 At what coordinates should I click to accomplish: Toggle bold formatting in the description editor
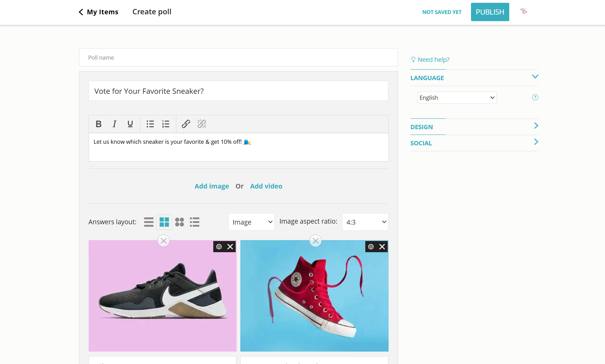click(x=99, y=124)
